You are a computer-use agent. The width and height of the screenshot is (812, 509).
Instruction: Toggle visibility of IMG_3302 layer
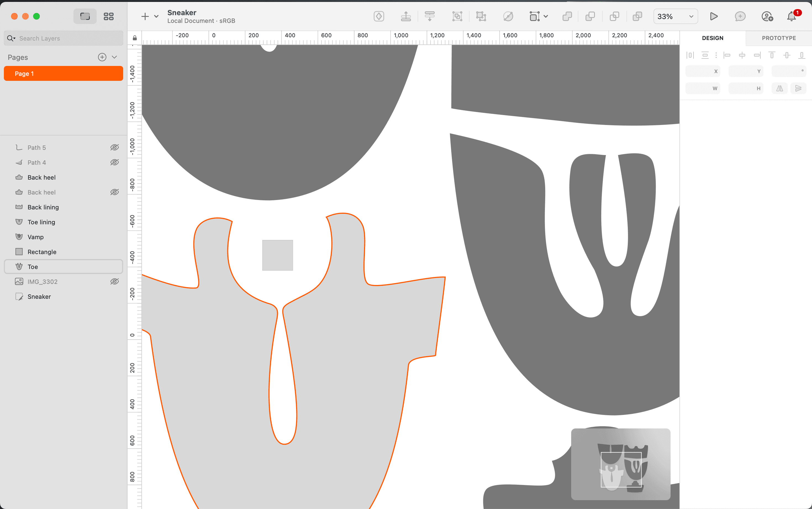pos(115,281)
